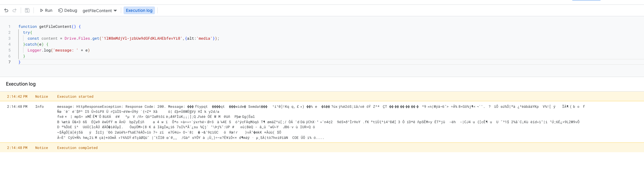
Task: Click the Execution log panel heading
Action: point(21,84)
